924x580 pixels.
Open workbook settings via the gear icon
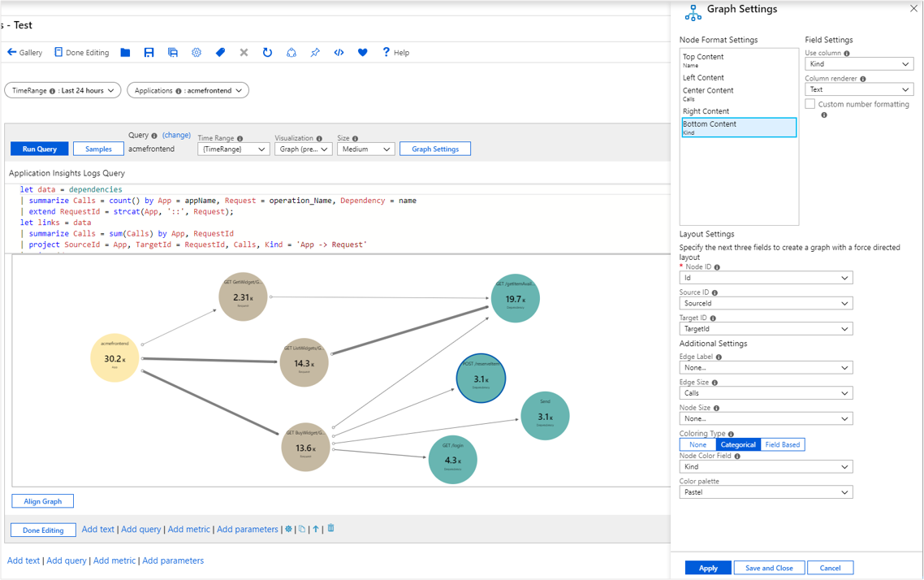(x=196, y=53)
